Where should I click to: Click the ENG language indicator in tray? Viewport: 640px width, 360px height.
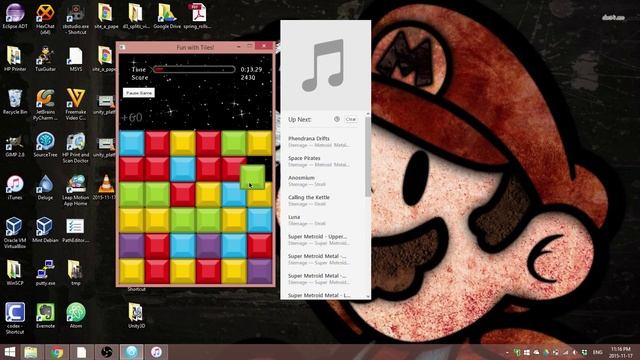598,352
